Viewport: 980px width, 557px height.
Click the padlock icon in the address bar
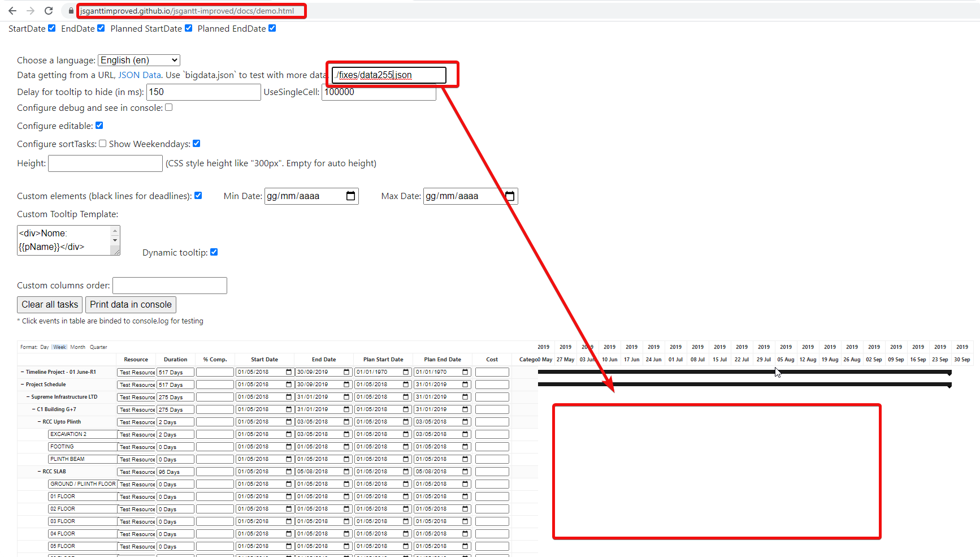click(71, 11)
